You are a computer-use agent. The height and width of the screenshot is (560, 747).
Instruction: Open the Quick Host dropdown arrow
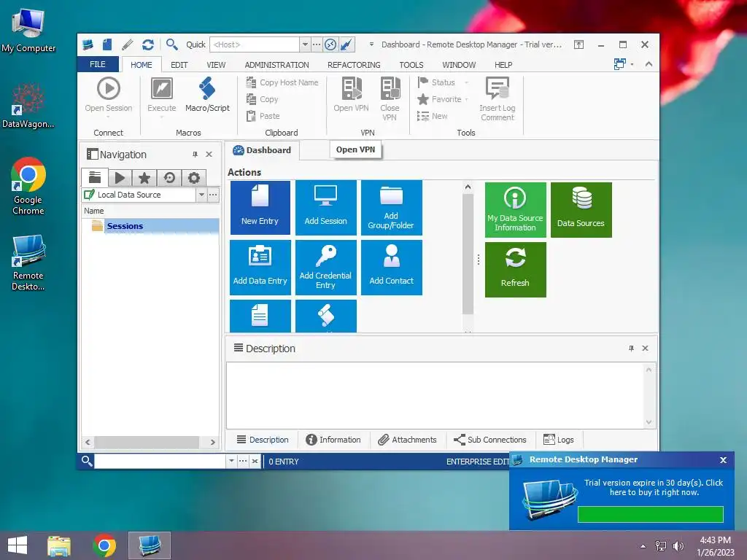[x=305, y=44]
